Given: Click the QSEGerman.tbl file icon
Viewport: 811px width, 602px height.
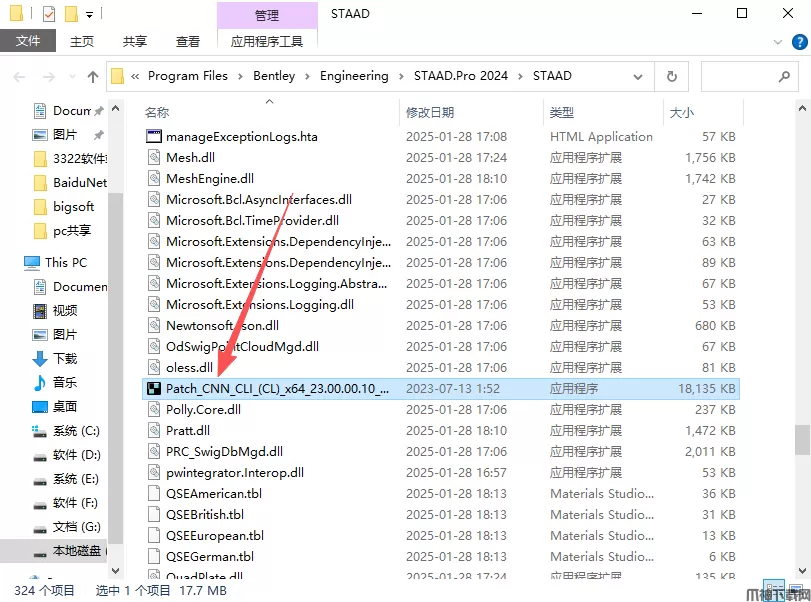Looking at the screenshot, I should pos(154,556).
